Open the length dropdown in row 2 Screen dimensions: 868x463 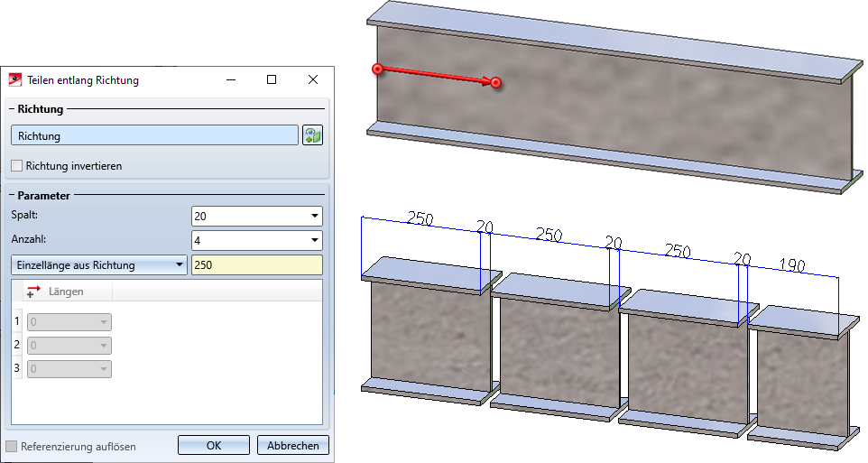69,346
